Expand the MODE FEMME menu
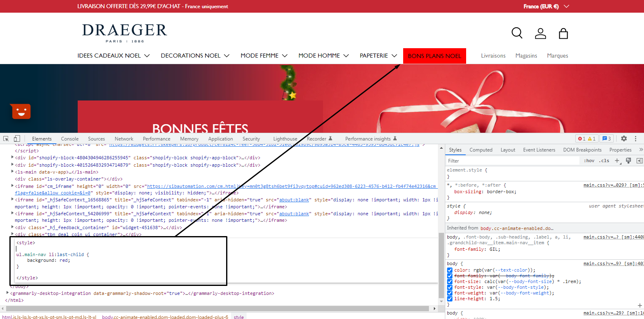Viewport: 644px width, 319px height. (264, 56)
